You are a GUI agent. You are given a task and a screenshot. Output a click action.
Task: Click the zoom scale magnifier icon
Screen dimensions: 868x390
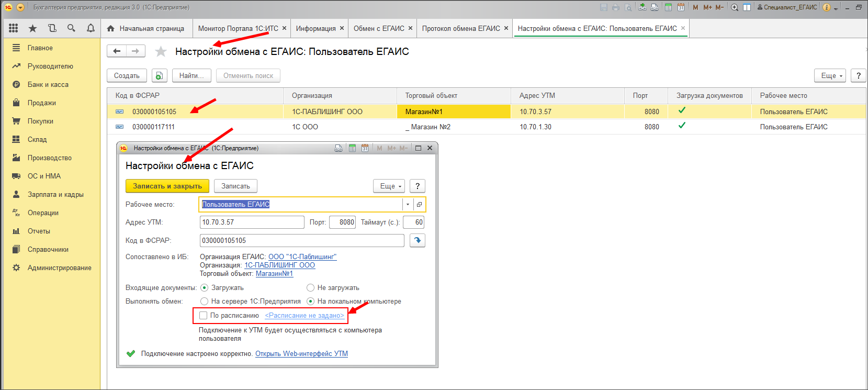(735, 7)
